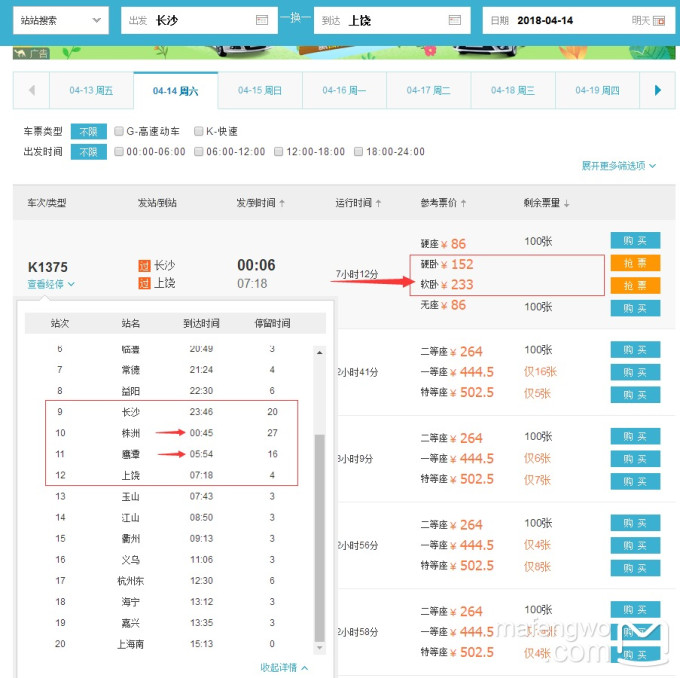Expand 展开更多筛选项 filter options

tap(619, 166)
